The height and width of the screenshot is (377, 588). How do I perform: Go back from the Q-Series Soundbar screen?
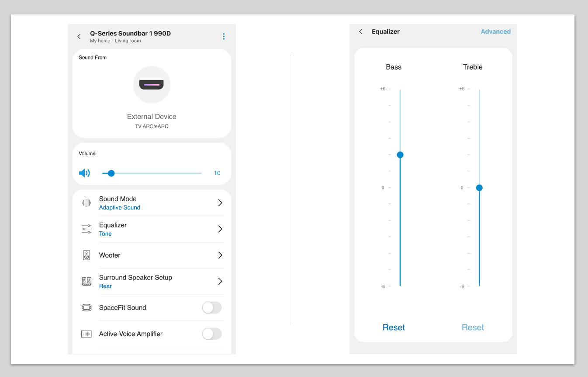point(79,37)
